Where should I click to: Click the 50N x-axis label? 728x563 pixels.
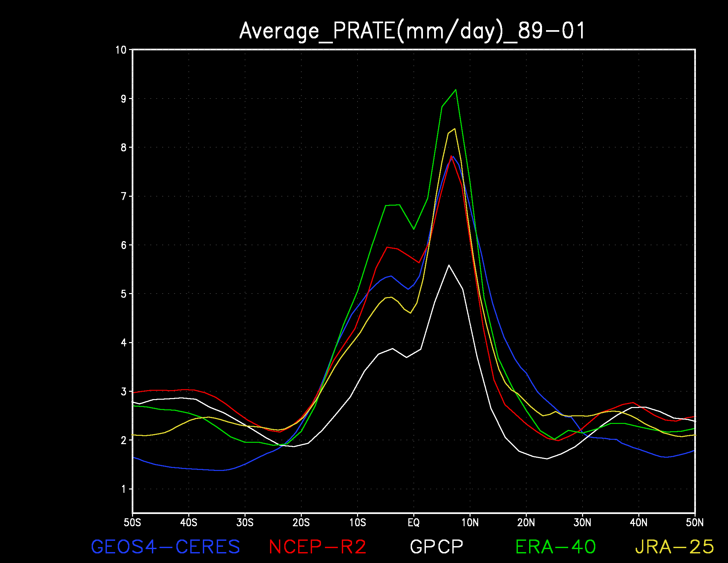695,522
